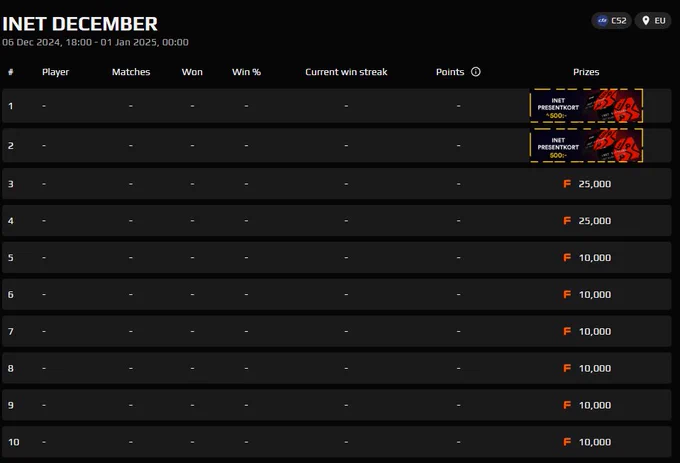Screen dimensions: 680x463
Task: Click the Won column header
Action: point(192,72)
